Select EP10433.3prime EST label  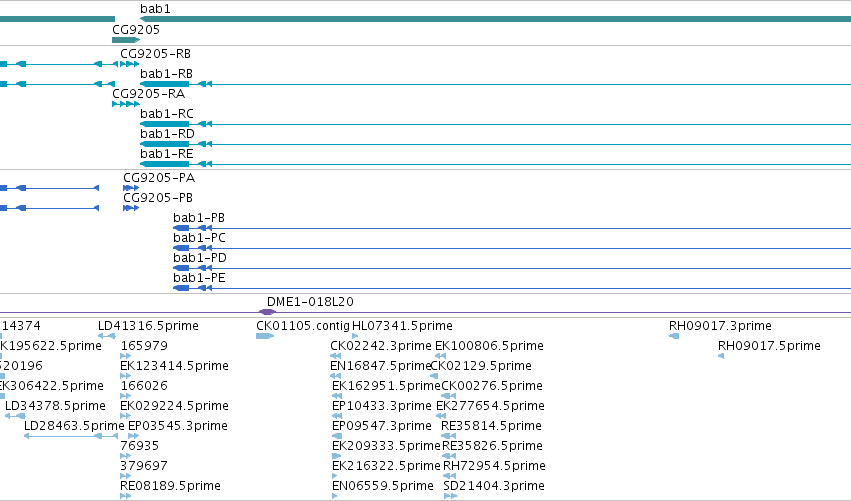382,407
